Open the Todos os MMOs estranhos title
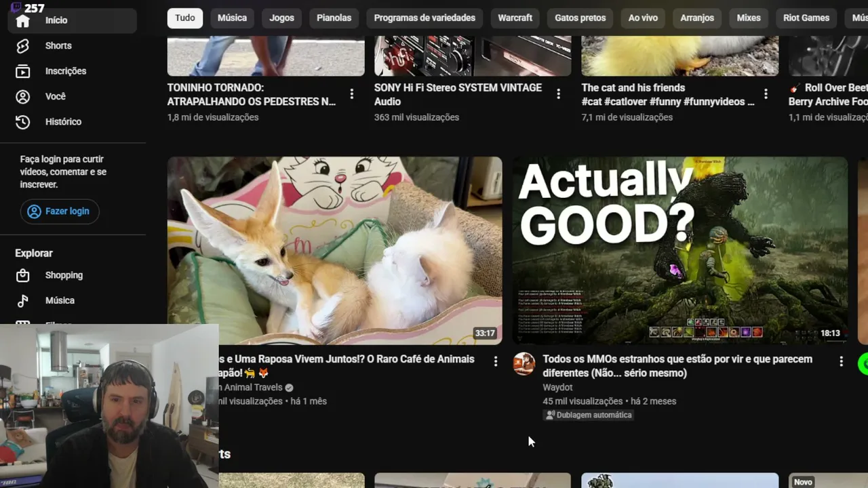Viewport: 868px width, 488px height. pos(677,366)
